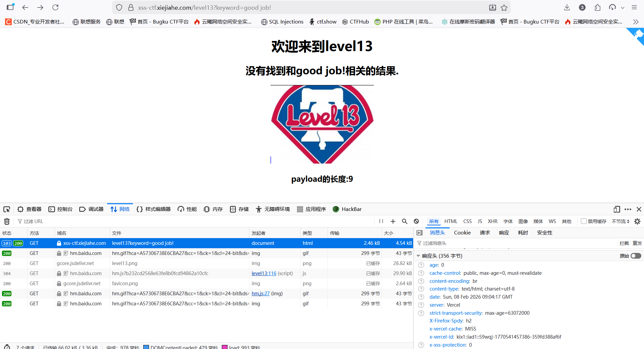The image size is (644, 349).
Task: Go back to the previous page
Action: pos(25,7)
